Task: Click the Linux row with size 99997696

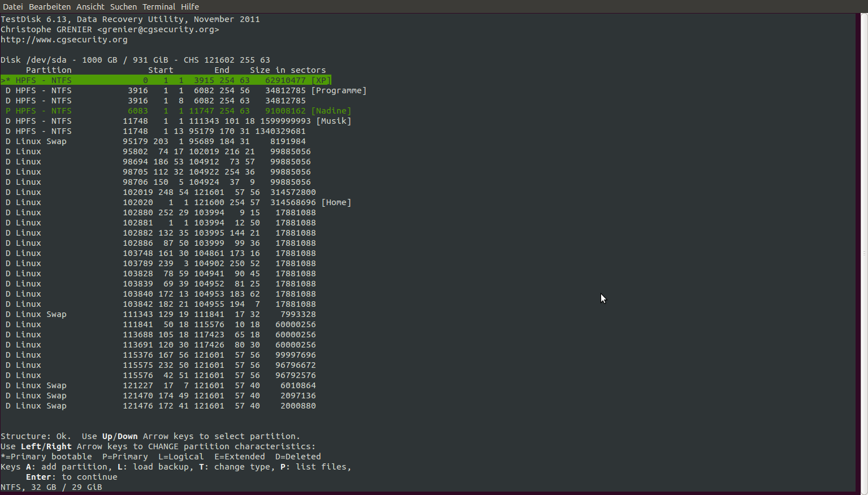Action: [x=161, y=355]
